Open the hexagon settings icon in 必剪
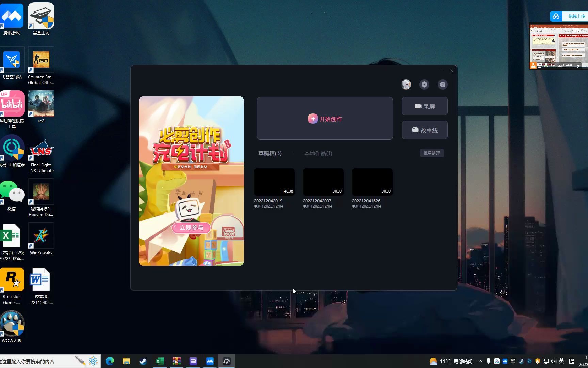 424,85
